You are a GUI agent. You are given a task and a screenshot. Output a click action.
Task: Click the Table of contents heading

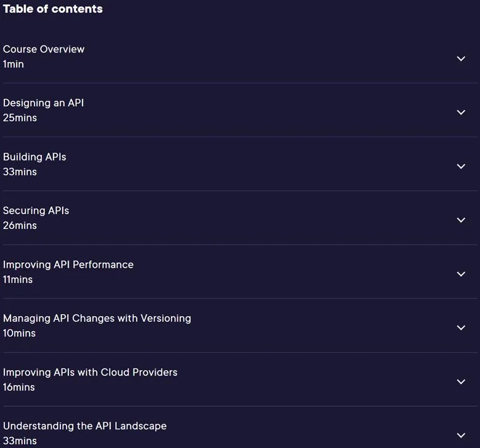(x=53, y=9)
